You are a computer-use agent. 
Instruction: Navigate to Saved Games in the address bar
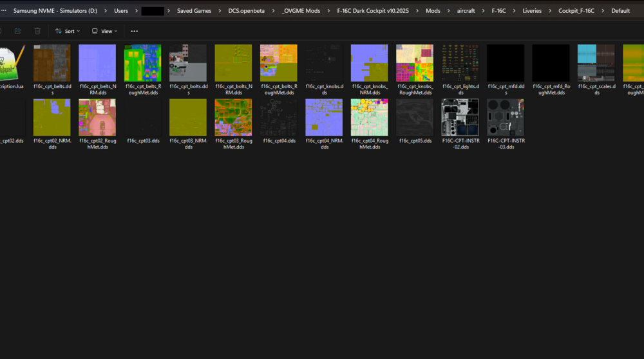tap(194, 11)
